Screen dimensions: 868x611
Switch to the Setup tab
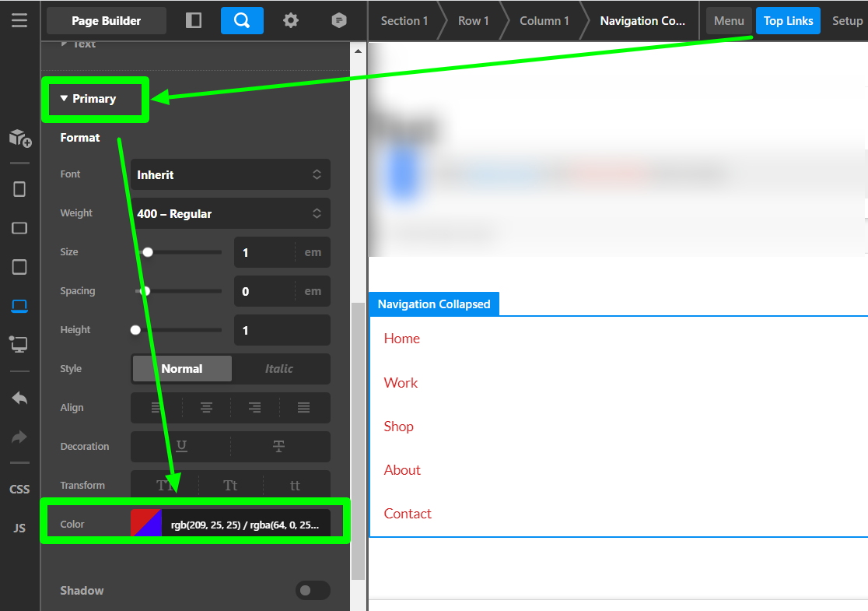click(x=847, y=20)
